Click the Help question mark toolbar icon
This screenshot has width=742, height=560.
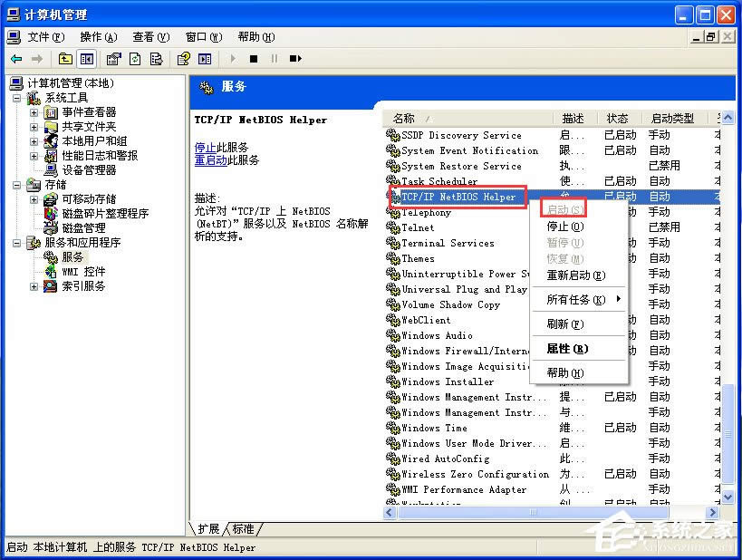[186, 58]
